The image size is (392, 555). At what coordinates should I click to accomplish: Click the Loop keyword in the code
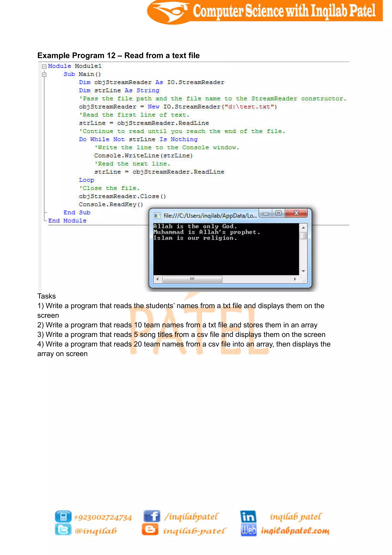point(87,180)
